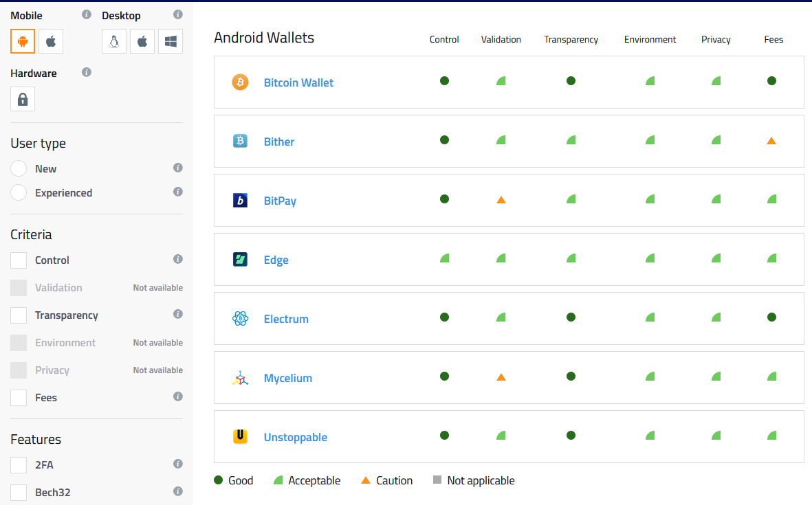812x505 pixels.
Task: Click Edge's Control acceptable indicator
Action: click(x=444, y=258)
